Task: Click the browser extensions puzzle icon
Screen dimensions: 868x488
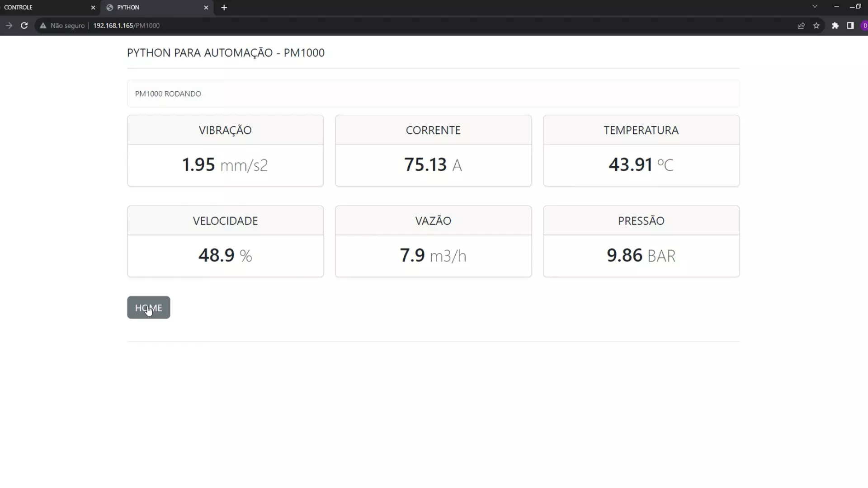Action: pyautogui.click(x=835, y=26)
